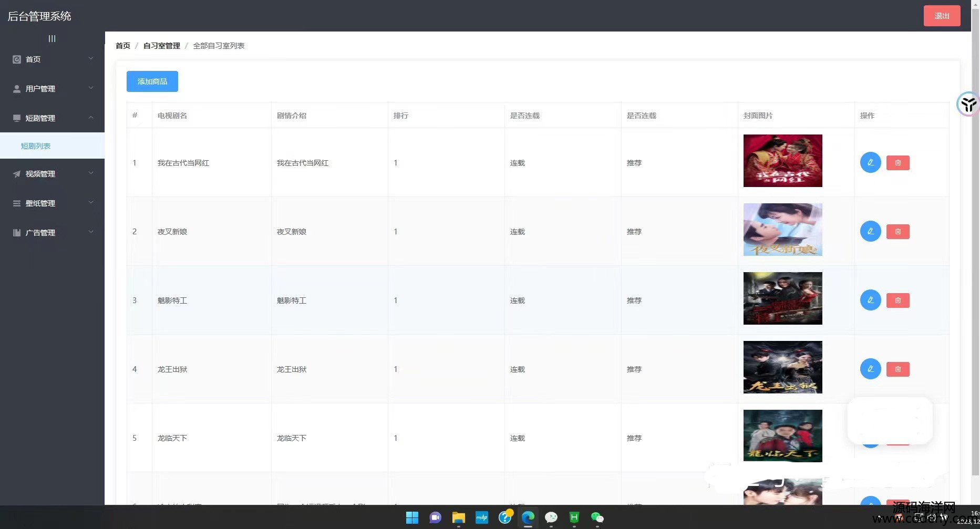
Task: Click 自习室管理 in the breadcrumb
Action: pos(162,46)
